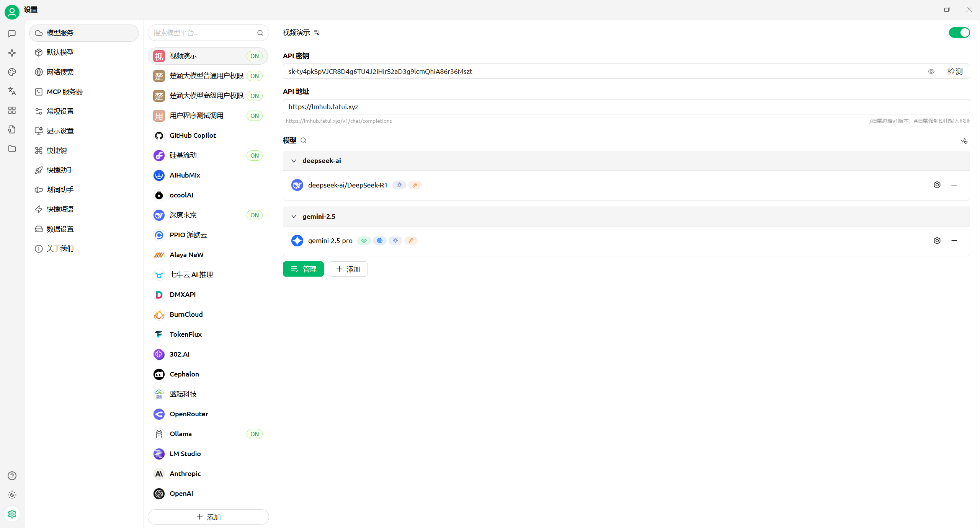Toggle theme with the sun icon
The image size is (980, 528).
pos(12,495)
